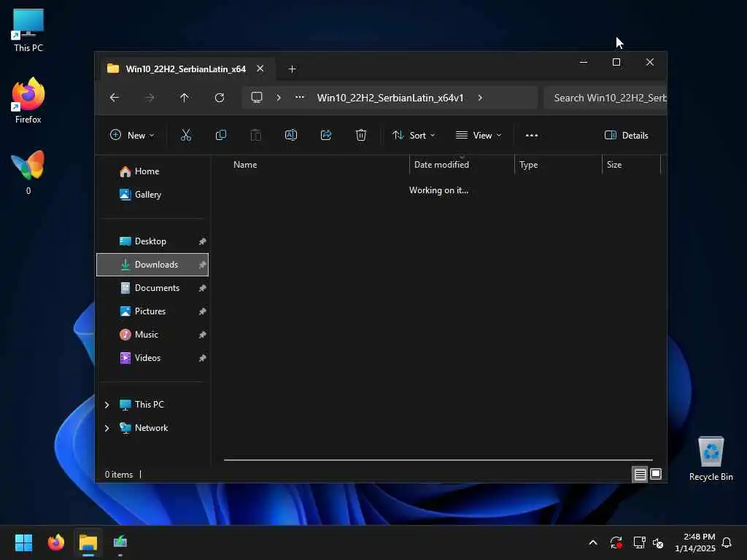
Task: Expand chevron after PC icon in address bar
Action: pyautogui.click(x=279, y=98)
